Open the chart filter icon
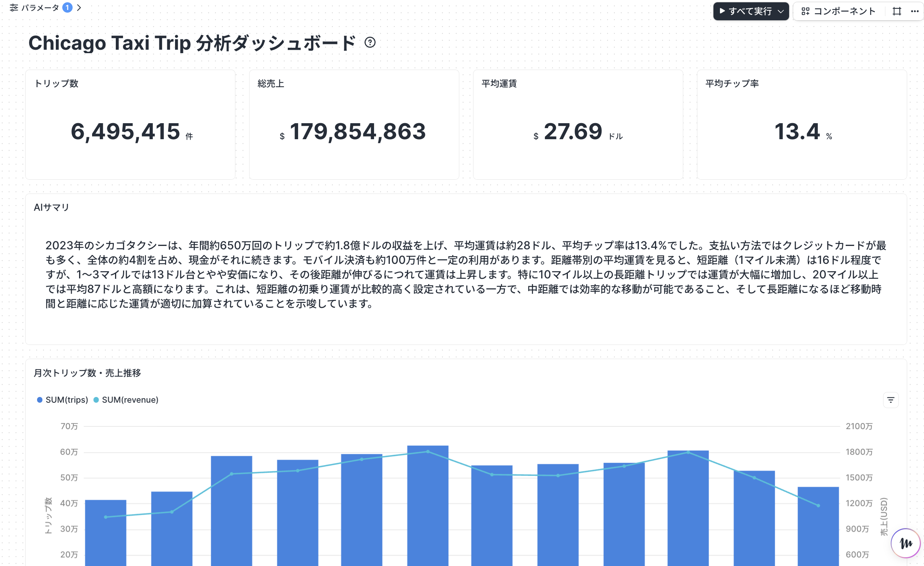This screenshot has width=924, height=566. pos(891,400)
